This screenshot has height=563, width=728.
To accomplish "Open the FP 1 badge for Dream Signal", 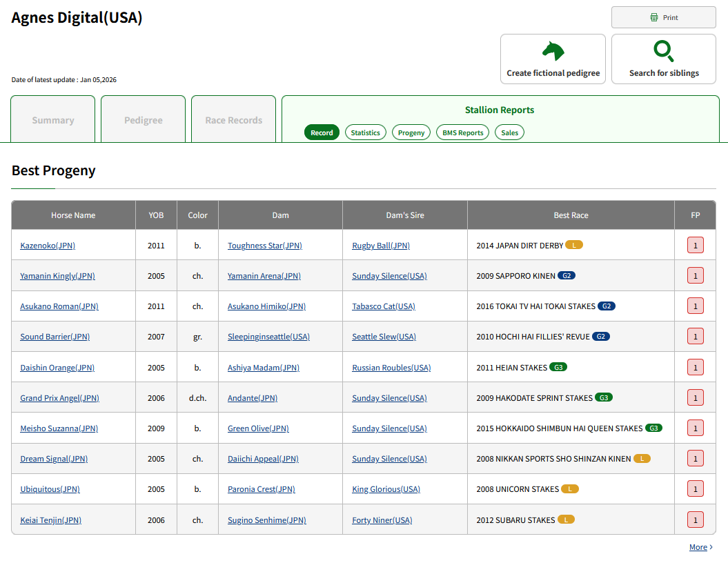I will [x=695, y=459].
